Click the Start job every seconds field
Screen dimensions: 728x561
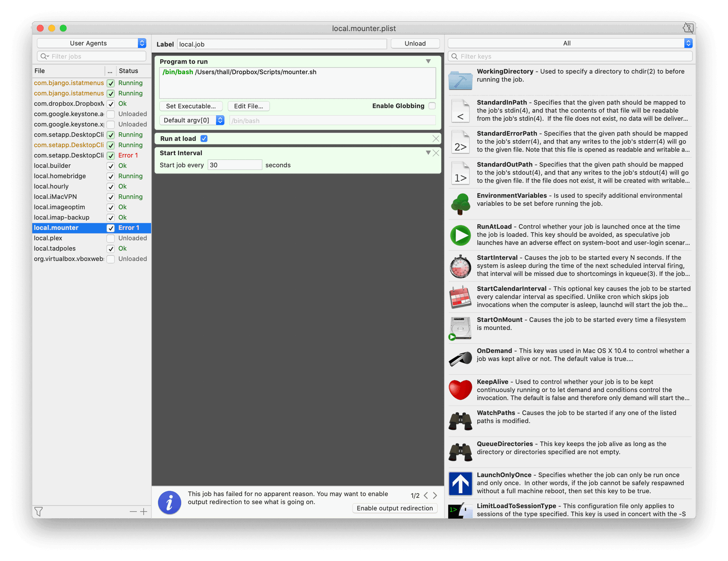click(234, 165)
